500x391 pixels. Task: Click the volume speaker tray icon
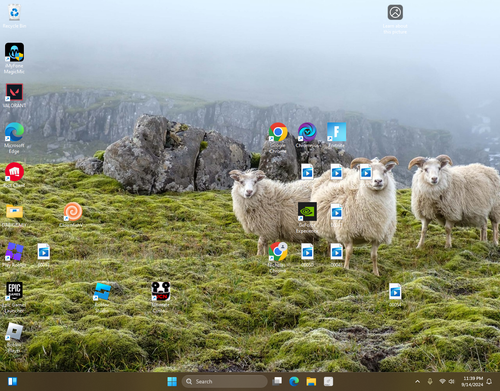click(452, 381)
